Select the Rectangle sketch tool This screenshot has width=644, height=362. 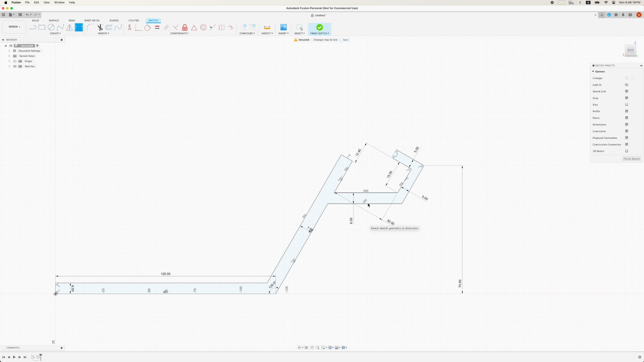coord(42,27)
